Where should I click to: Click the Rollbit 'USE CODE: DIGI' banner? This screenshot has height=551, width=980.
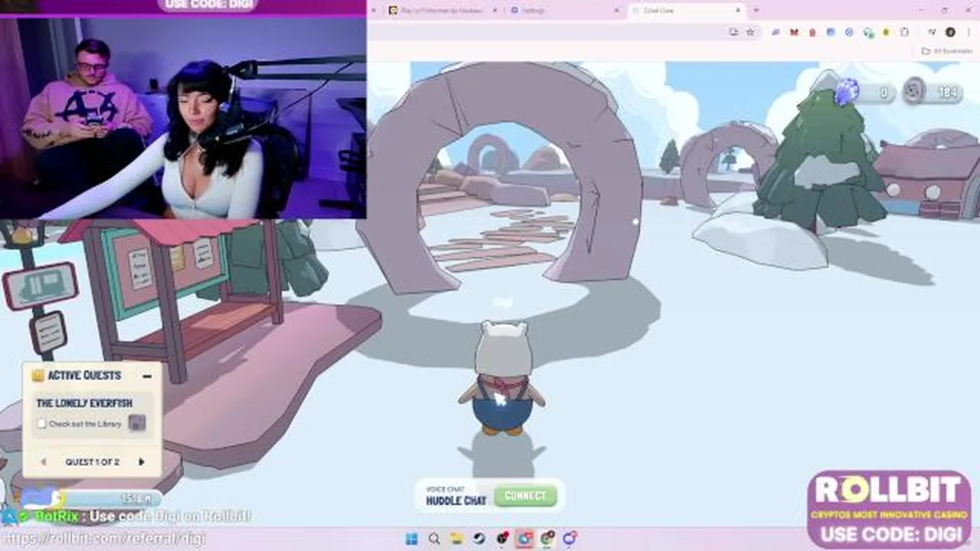click(888, 508)
